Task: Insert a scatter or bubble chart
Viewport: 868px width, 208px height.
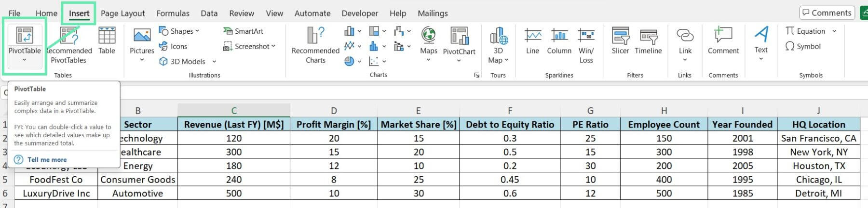Action: coord(377,61)
